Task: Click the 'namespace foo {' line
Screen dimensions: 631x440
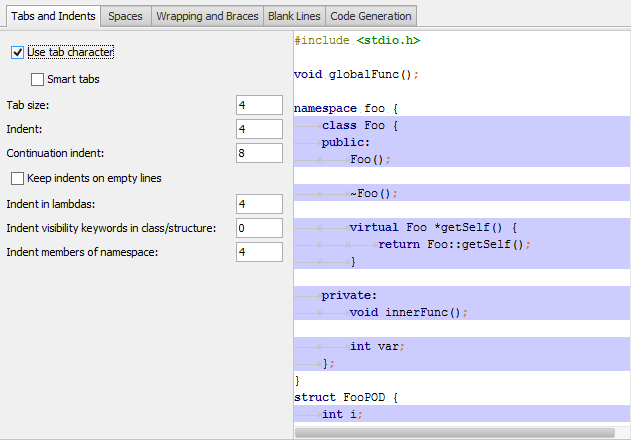Action: click(346, 108)
